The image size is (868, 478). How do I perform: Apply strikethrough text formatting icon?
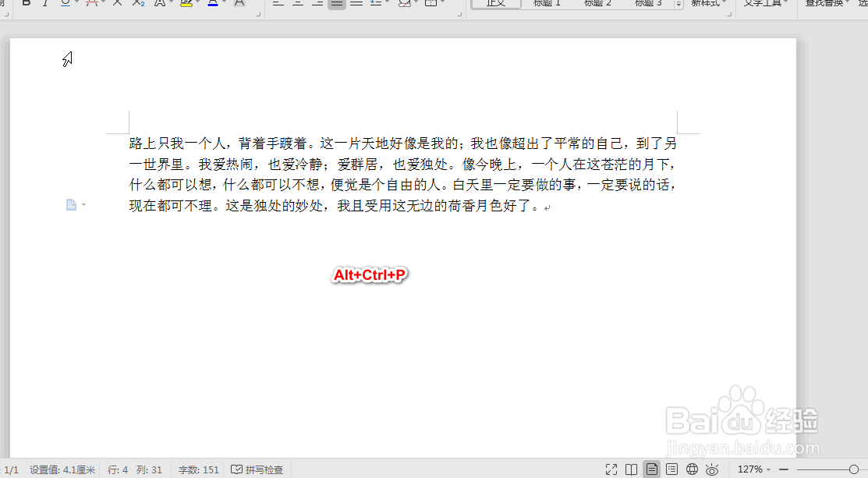coord(92,3)
